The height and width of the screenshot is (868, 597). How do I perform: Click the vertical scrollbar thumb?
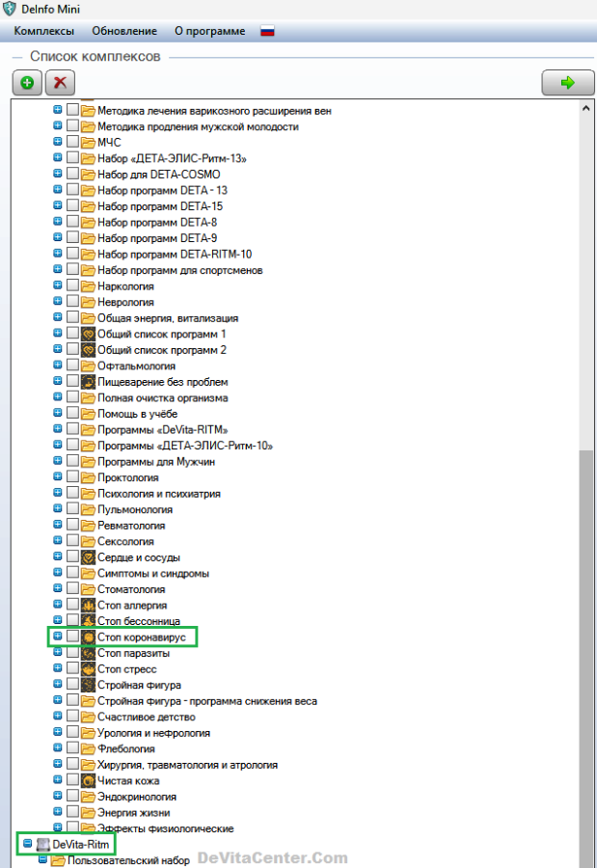586,659
